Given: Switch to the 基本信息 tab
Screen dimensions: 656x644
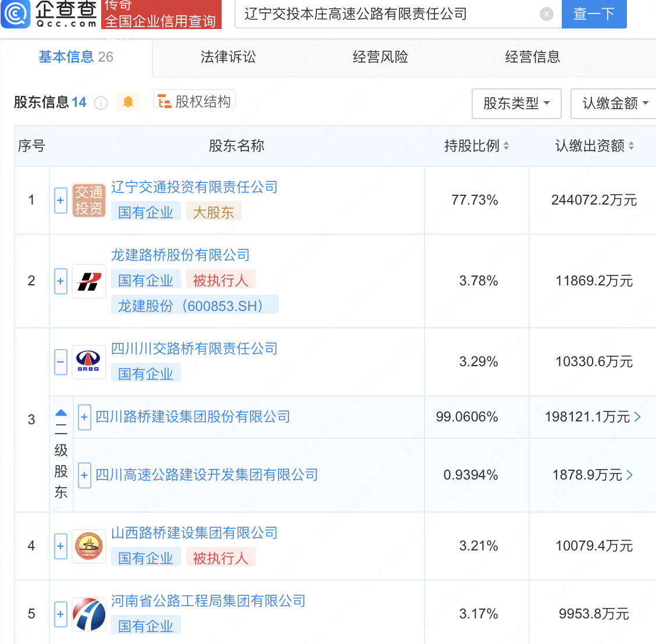Looking at the screenshot, I should [x=76, y=57].
